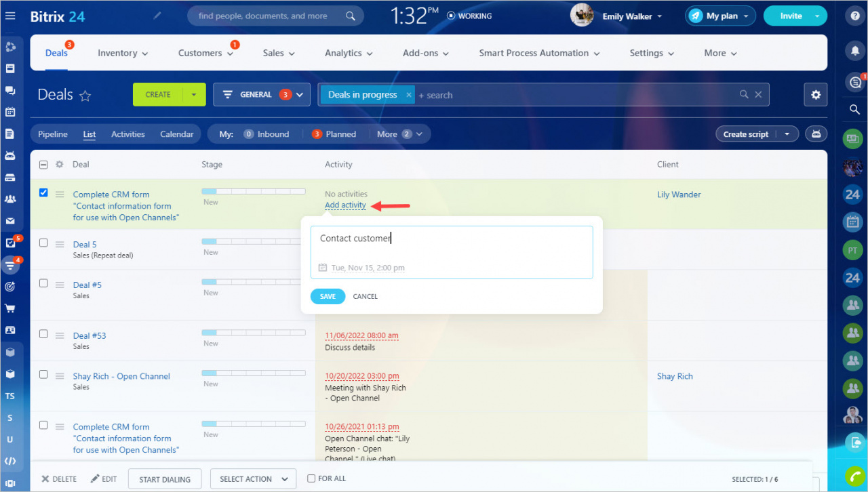
Task: Click the stage progress bar for Deal 5
Action: pos(254,241)
